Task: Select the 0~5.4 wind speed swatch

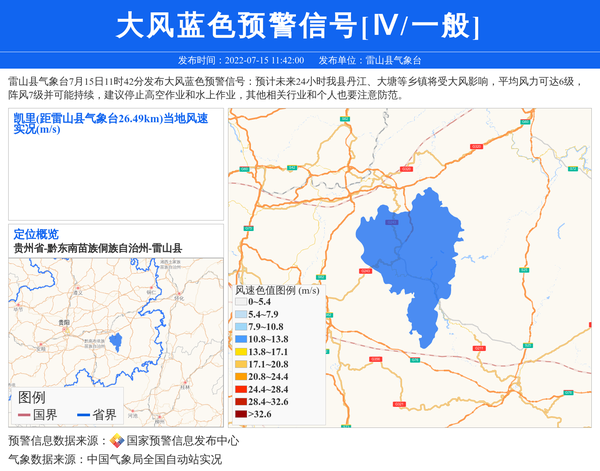Action: coord(240,301)
